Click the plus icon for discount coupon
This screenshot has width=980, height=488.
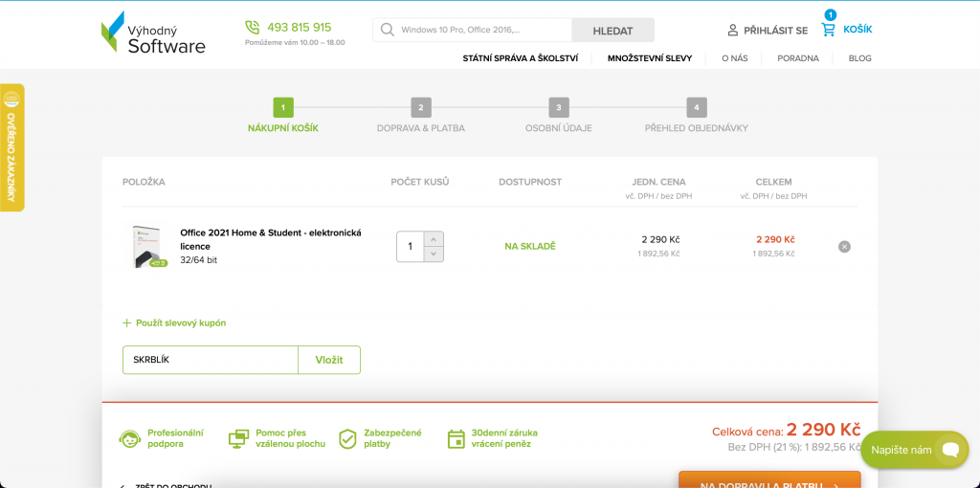pyautogui.click(x=127, y=323)
